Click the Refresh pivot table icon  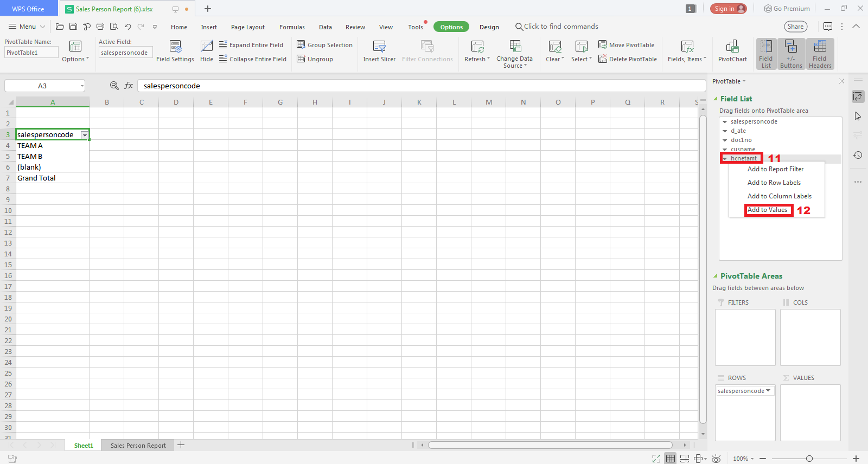477,47
